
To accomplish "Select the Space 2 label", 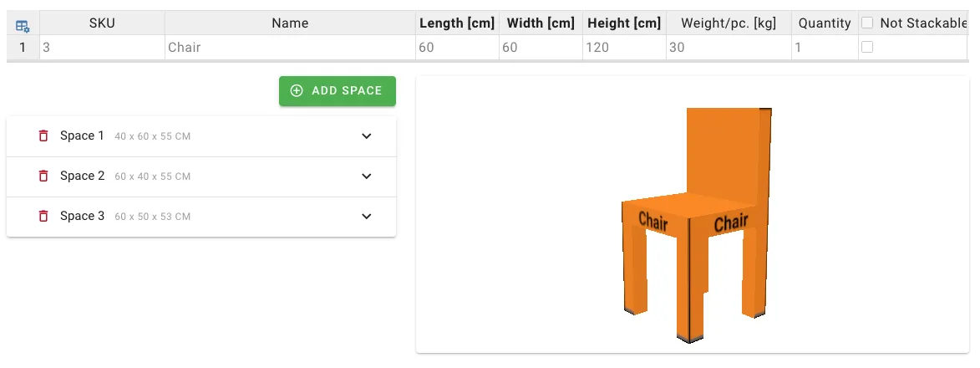I will click(83, 176).
